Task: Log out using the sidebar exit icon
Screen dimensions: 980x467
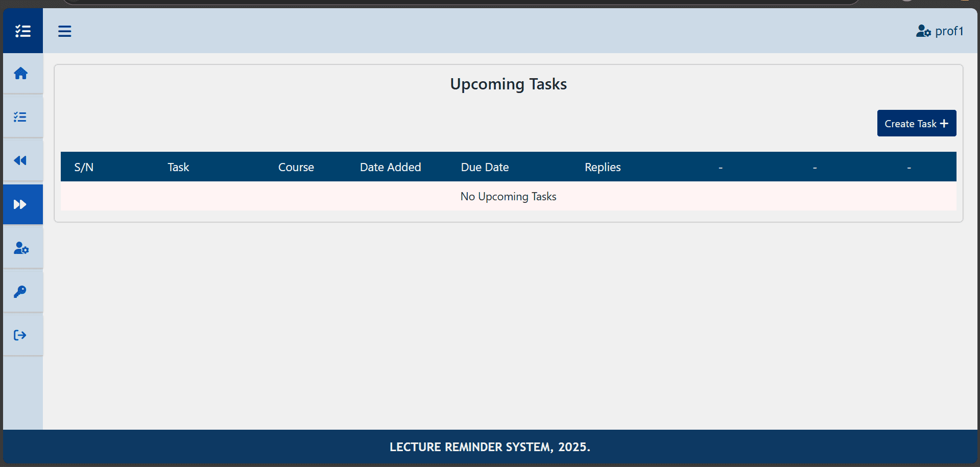Action: (x=20, y=335)
